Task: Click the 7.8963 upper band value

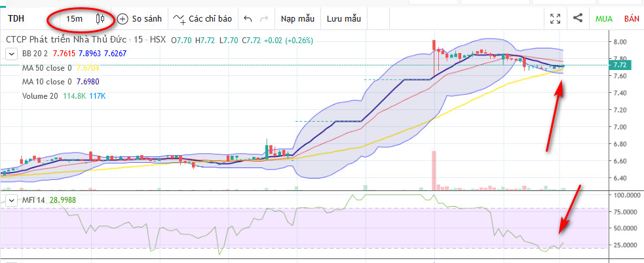Action: tap(90, 54)
